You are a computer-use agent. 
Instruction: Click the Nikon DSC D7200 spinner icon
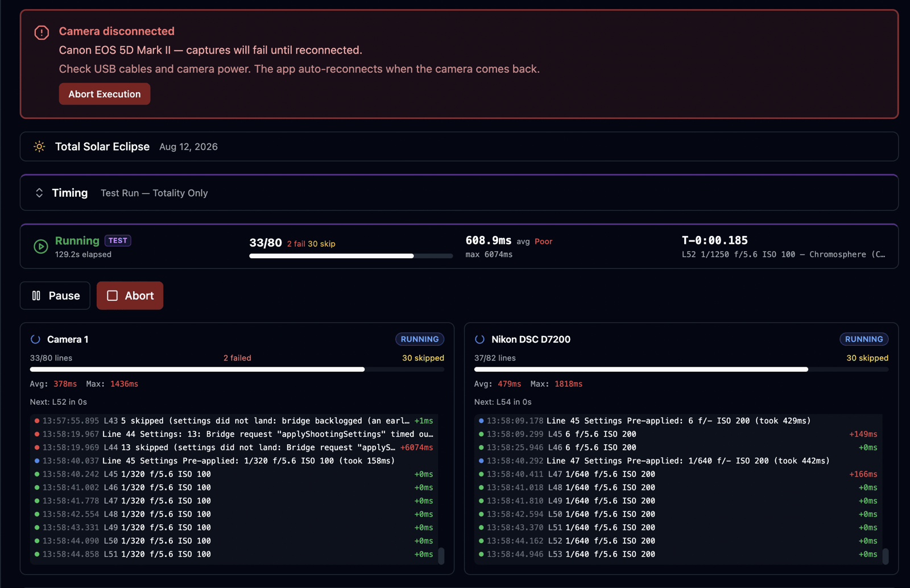[x=479, y=339]
